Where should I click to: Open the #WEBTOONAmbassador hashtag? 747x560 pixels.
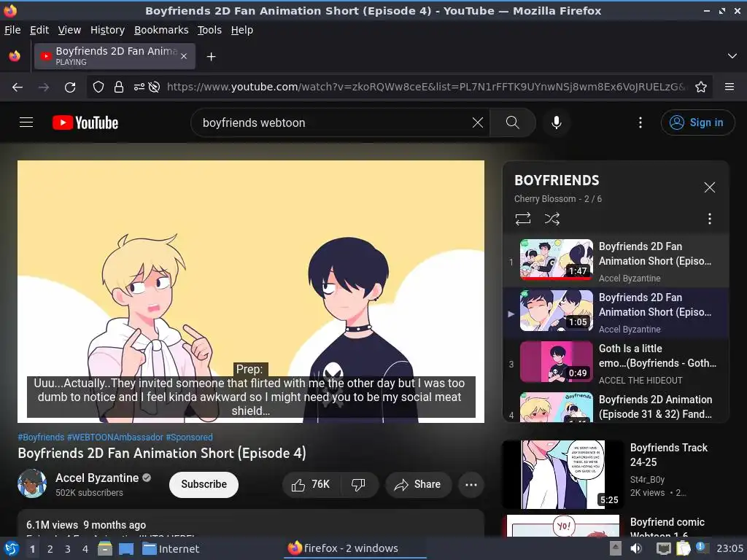click(115, 437)
